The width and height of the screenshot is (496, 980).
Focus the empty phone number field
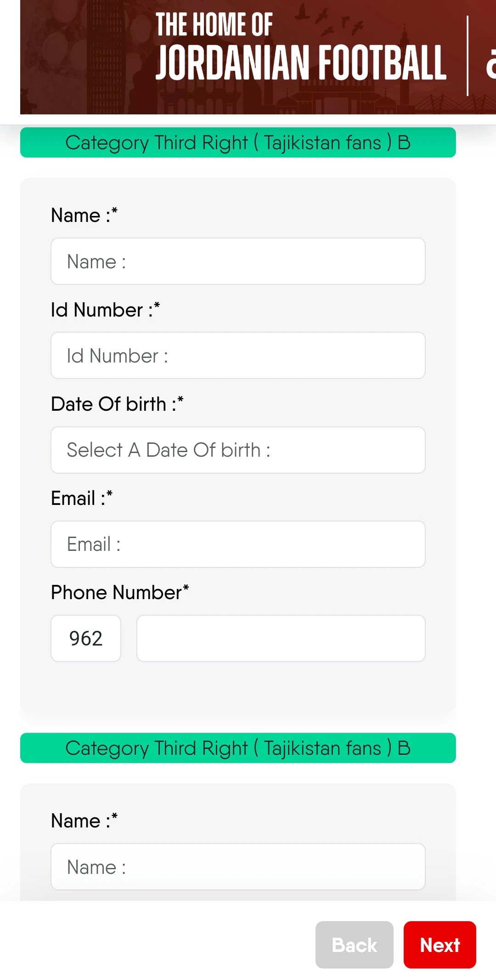[x=281, y=638]
